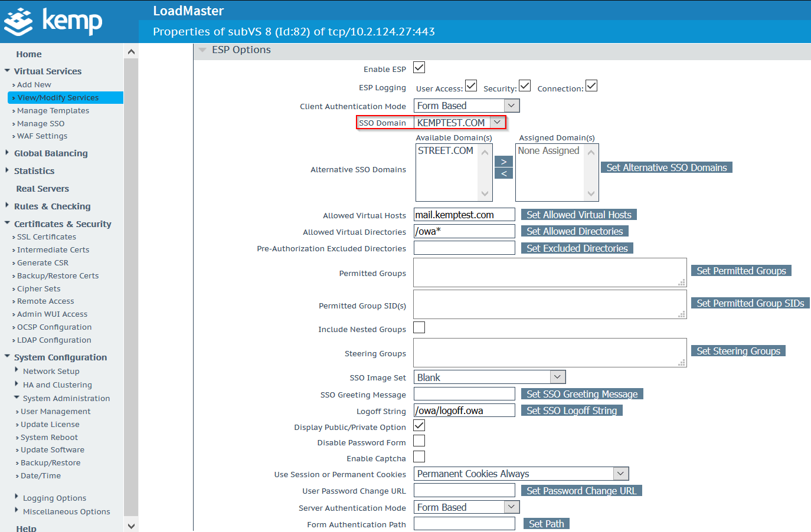Toggle the Enable ESP checkbox

click(x=419, y=68)
